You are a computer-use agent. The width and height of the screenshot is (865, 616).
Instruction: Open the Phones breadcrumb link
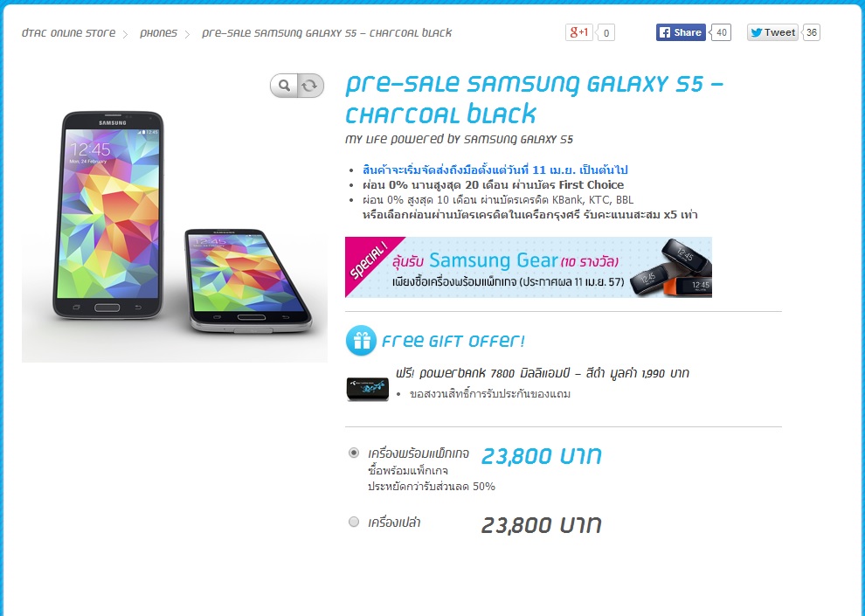(158, 33)
